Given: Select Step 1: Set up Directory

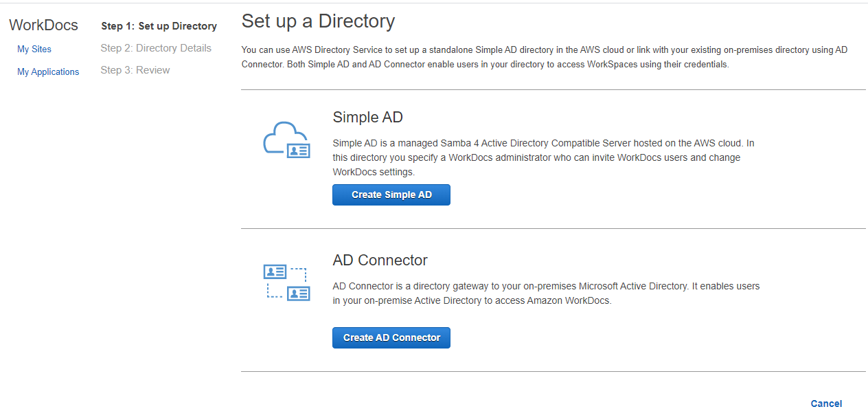Looking at the screenshot, I should [x=159, y=26].
